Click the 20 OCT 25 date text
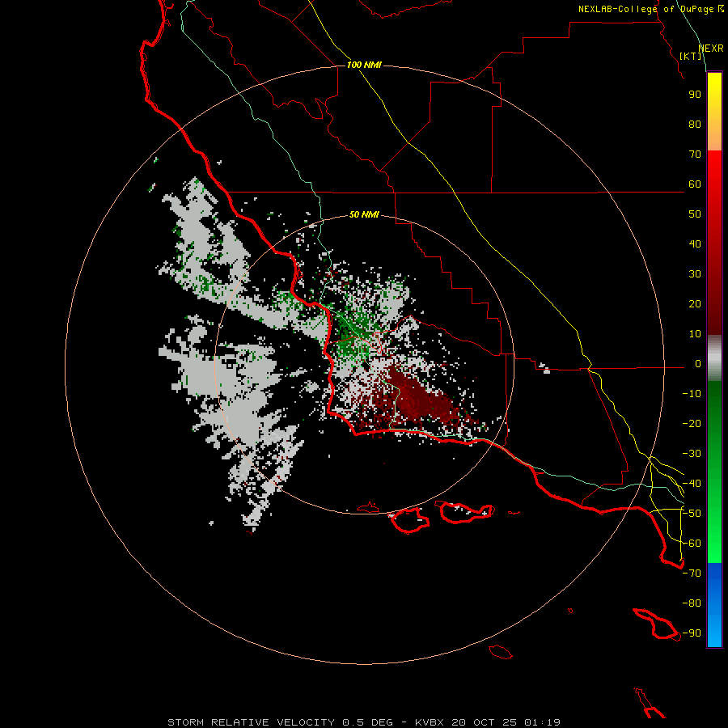 coord(485,722)
